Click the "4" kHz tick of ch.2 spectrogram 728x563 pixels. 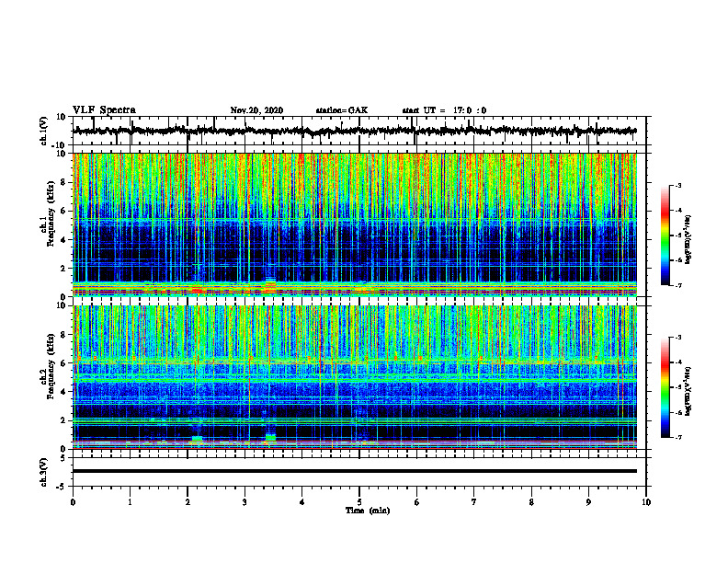[63, 392]
